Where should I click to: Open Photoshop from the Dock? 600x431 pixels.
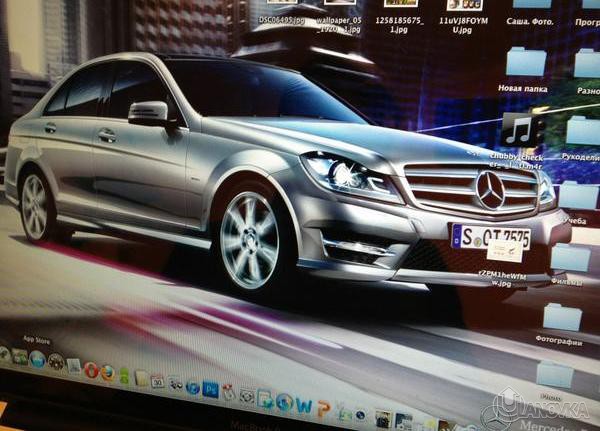(x=211, y=388)
